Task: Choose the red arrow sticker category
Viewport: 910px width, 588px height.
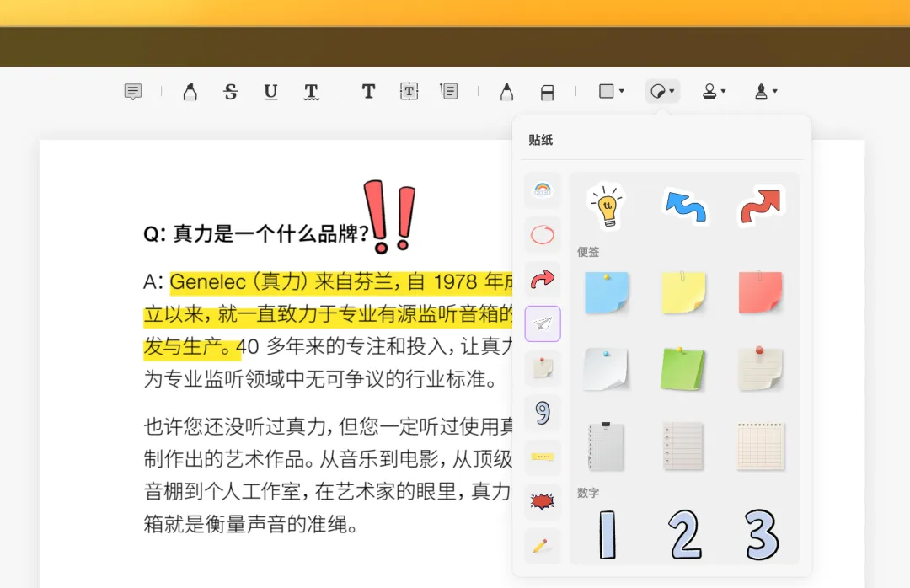Action: click(x=543, y=279)
